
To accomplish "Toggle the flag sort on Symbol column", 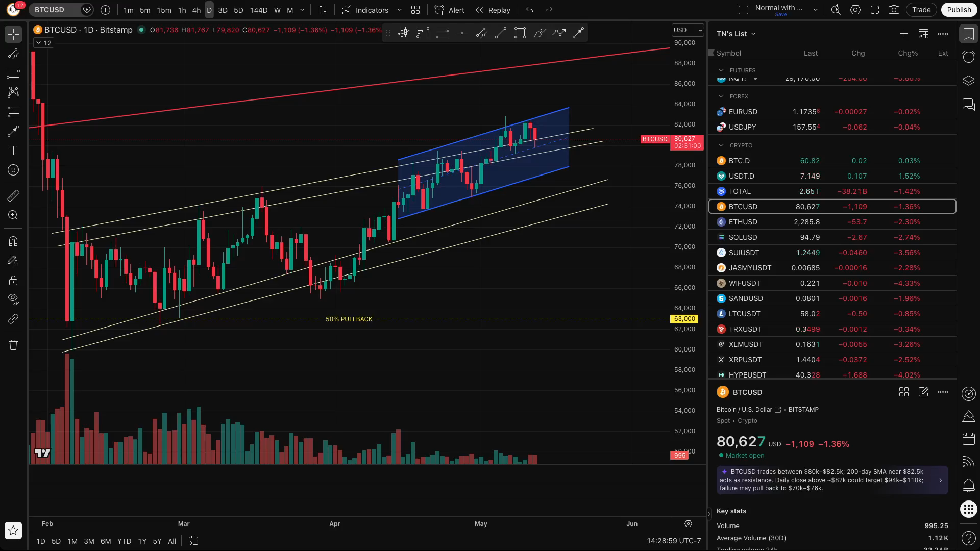I will tap(712, 53).
